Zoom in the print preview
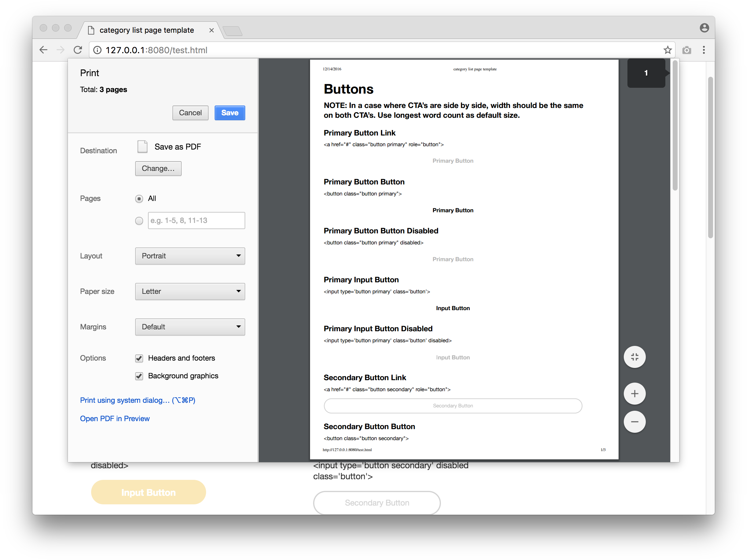Image resolution: width=747 pixels, height=560 pixels. click(634, 394)
